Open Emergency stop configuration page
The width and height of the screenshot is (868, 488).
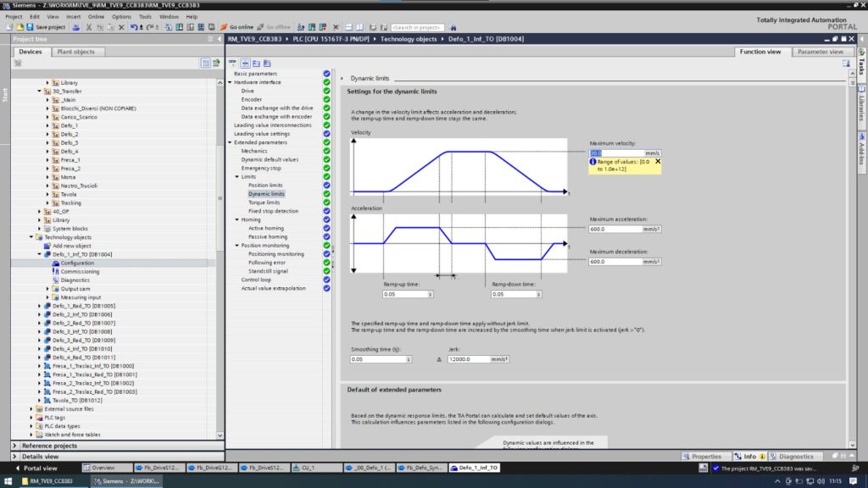261,169
